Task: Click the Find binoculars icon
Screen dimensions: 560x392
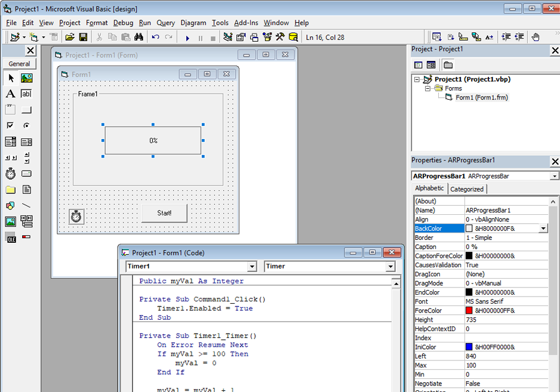Action: tap(139, 37)
